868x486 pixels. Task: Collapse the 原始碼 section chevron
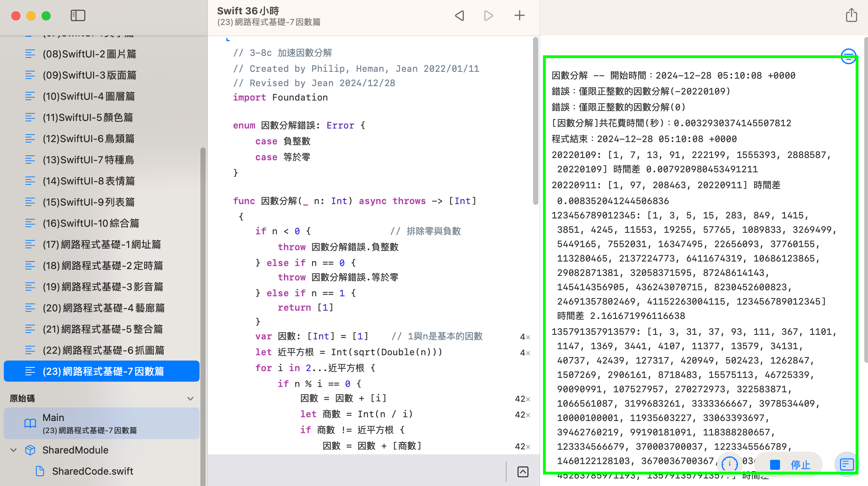[x=191, y=399]
